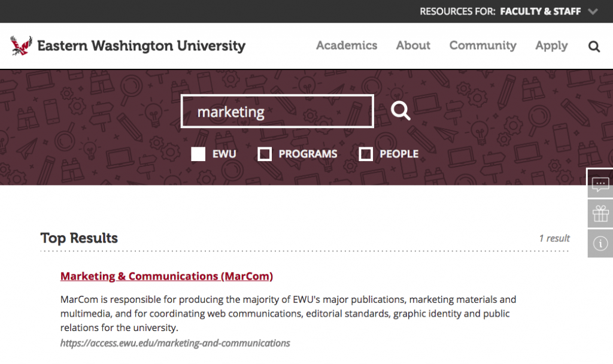The image size is (613, 364).
Task: Click the gift box side icon
Action: pyautogui.click(x=600, y=214)
